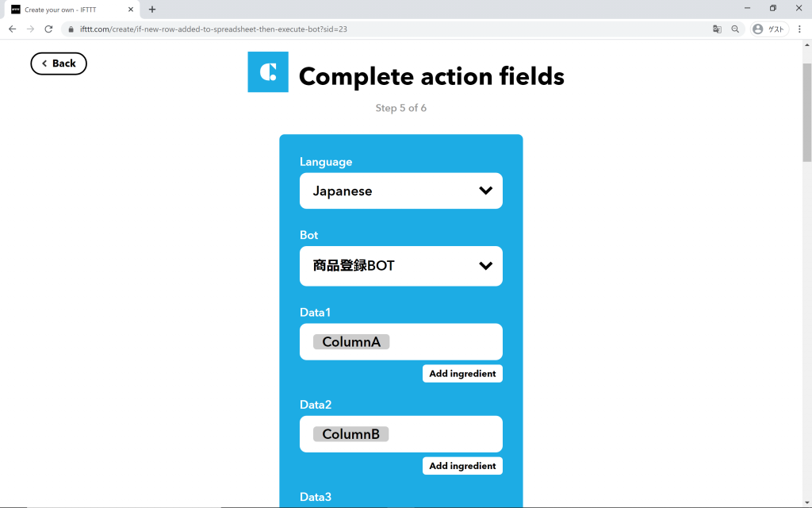The image size is (812, 508).
Task: Click the scrollbar up arrow
Action: (x=806, y=45)
